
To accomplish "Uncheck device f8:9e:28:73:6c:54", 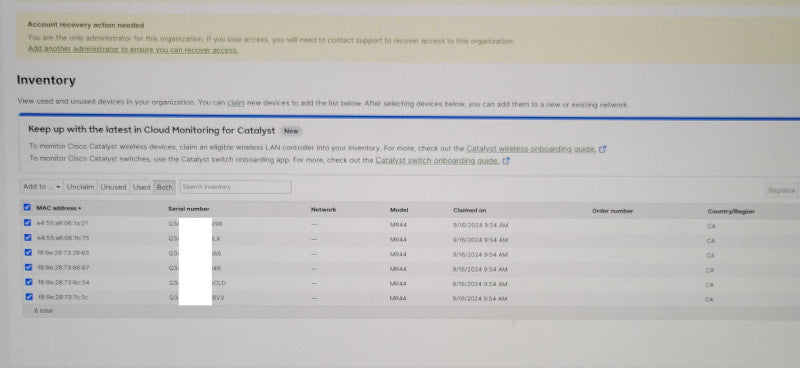I will click(29, 282).
